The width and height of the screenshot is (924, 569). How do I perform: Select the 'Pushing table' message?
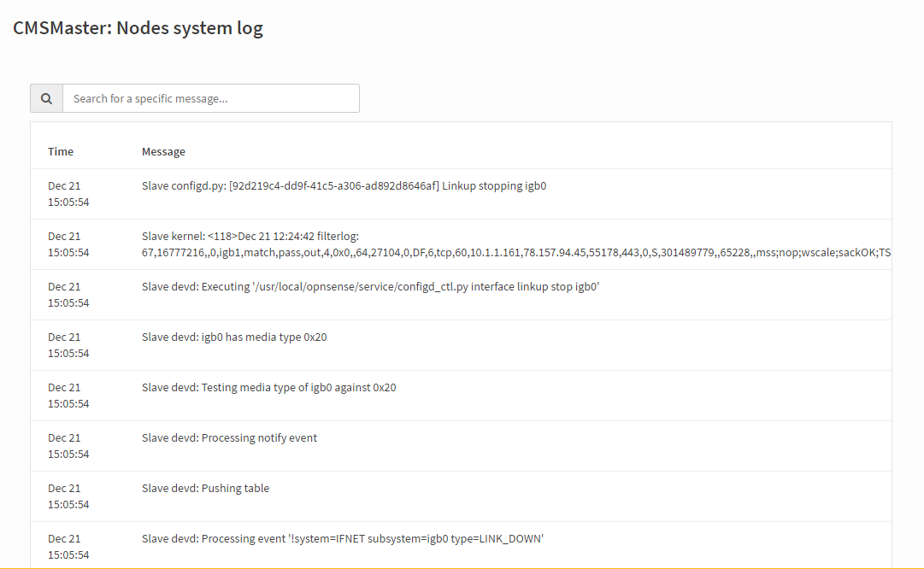[x=206, y=489]
